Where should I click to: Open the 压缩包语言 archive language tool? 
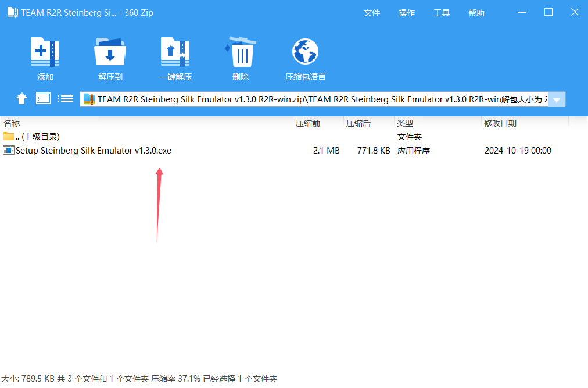coord(306,58)
